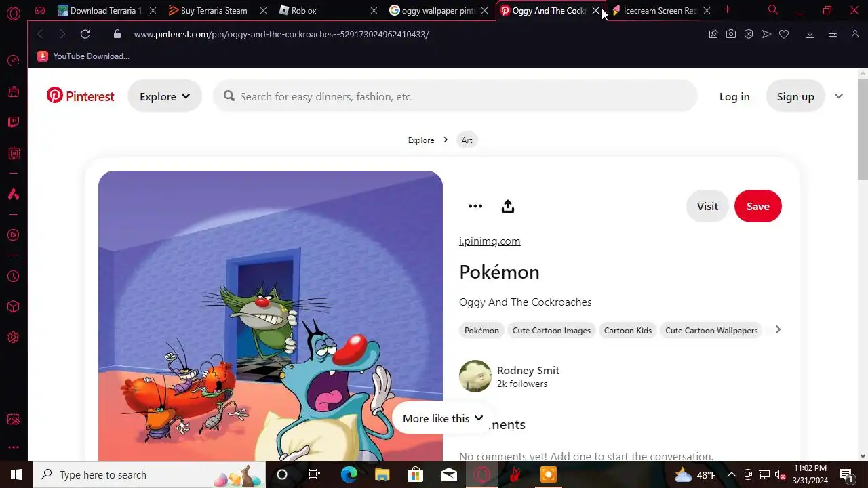868x488 pixels.
Task: Open Windows notification center
Action: point(846,474)
